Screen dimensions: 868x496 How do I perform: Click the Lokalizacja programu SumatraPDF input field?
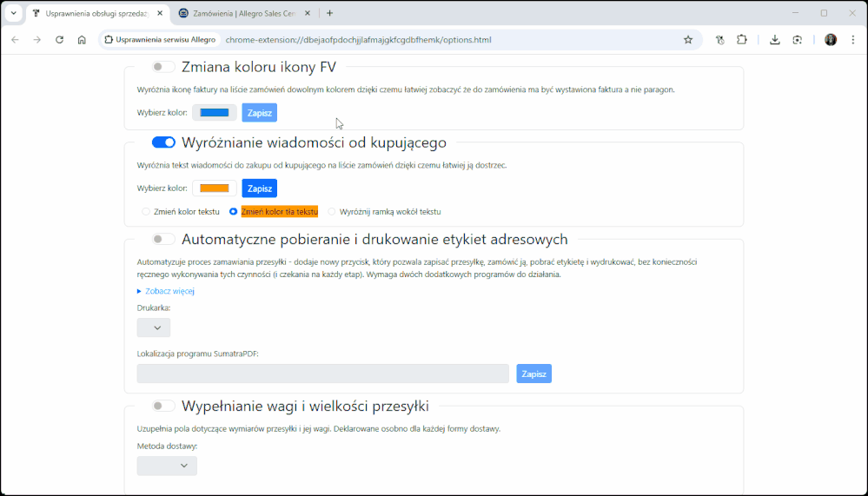coord(322,374)
